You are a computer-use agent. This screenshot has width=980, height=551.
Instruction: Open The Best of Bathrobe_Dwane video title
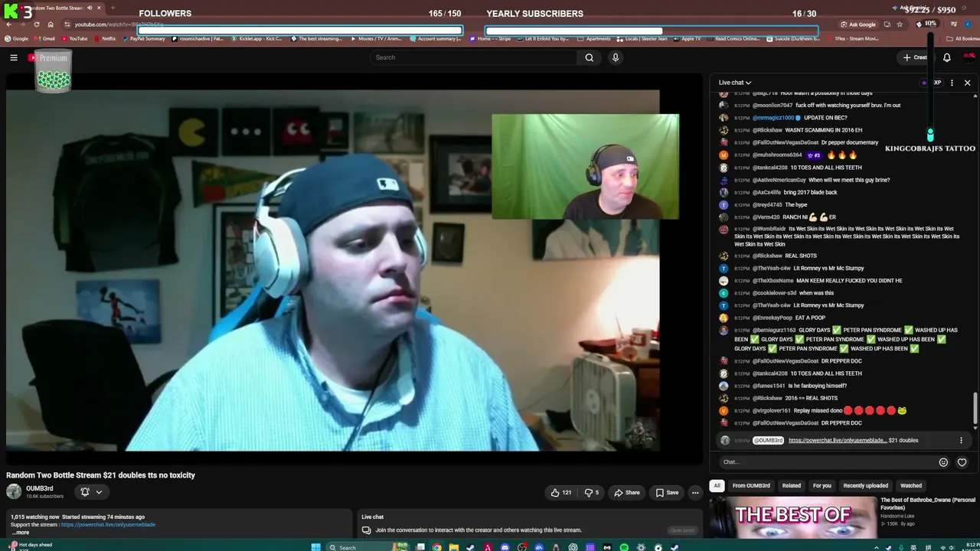[x=928, y=504]
